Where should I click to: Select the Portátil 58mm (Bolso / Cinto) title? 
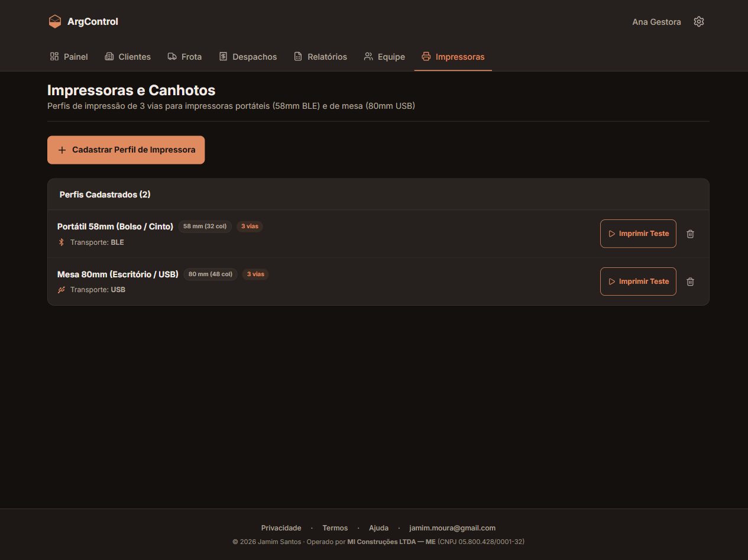click(115, 226)
